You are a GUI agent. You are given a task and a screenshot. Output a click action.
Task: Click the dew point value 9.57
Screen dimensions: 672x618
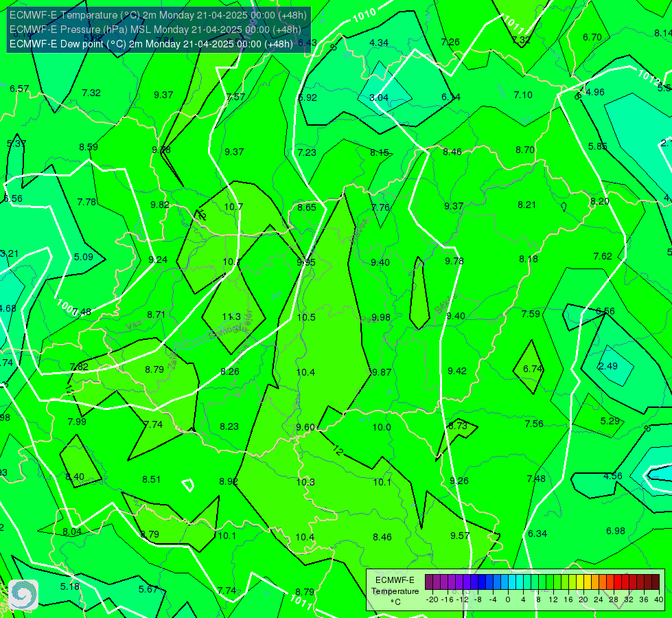[x=460, y=536]
